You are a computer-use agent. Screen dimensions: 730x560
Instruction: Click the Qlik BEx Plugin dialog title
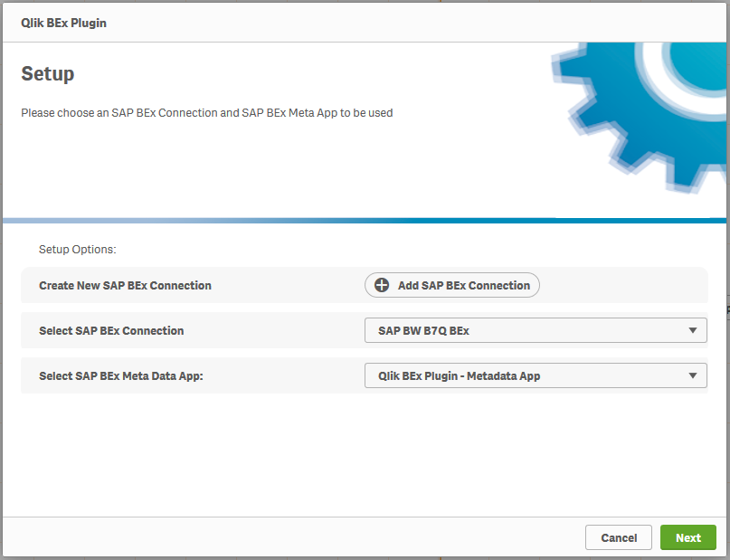tap(64, 23)
